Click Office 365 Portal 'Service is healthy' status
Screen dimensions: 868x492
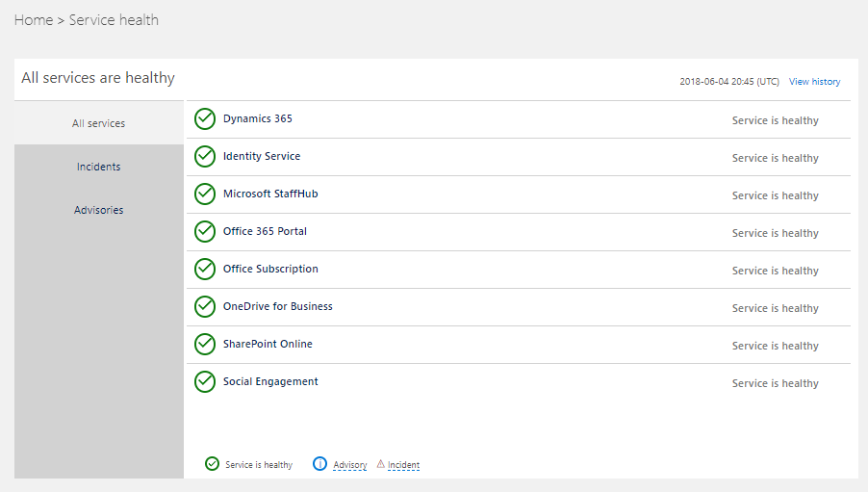coord(775,233)
